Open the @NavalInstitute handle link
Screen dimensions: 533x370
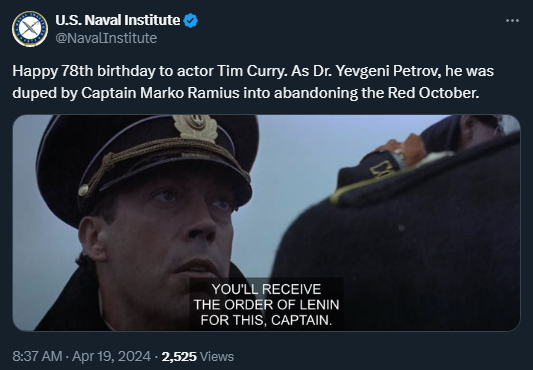click(106, 38)
